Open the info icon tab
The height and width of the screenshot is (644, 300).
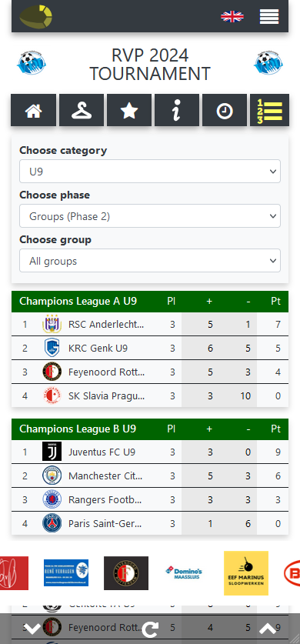coord(177,110)
